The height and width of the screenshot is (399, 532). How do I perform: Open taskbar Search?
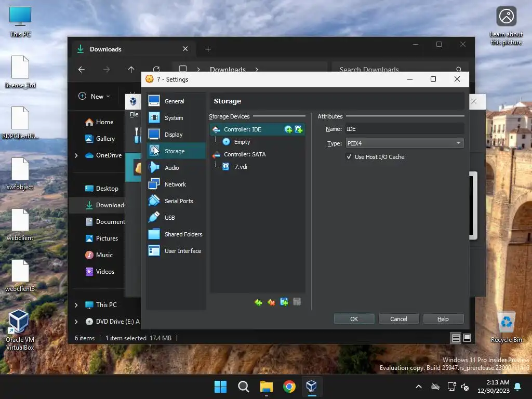pyautogui.click(x=243, y=387)
